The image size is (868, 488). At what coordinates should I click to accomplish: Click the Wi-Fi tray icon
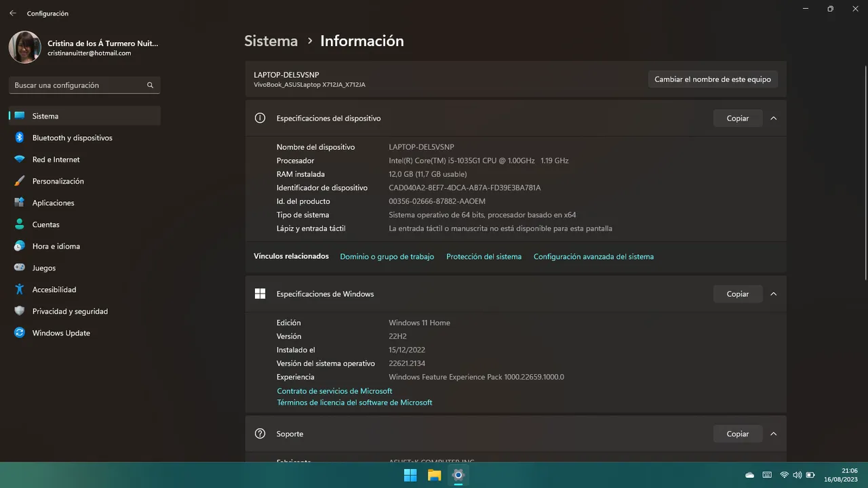pyautogui.click(x=785, y=475)
